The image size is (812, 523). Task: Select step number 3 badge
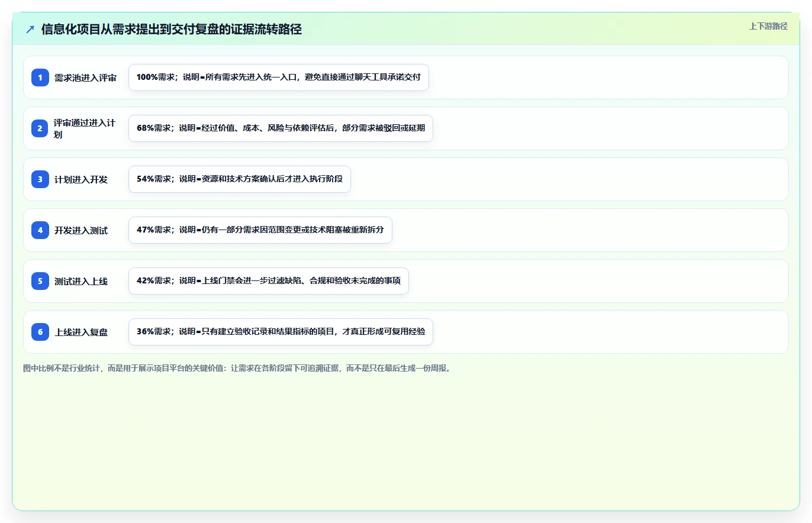click(x=40, y=179)
